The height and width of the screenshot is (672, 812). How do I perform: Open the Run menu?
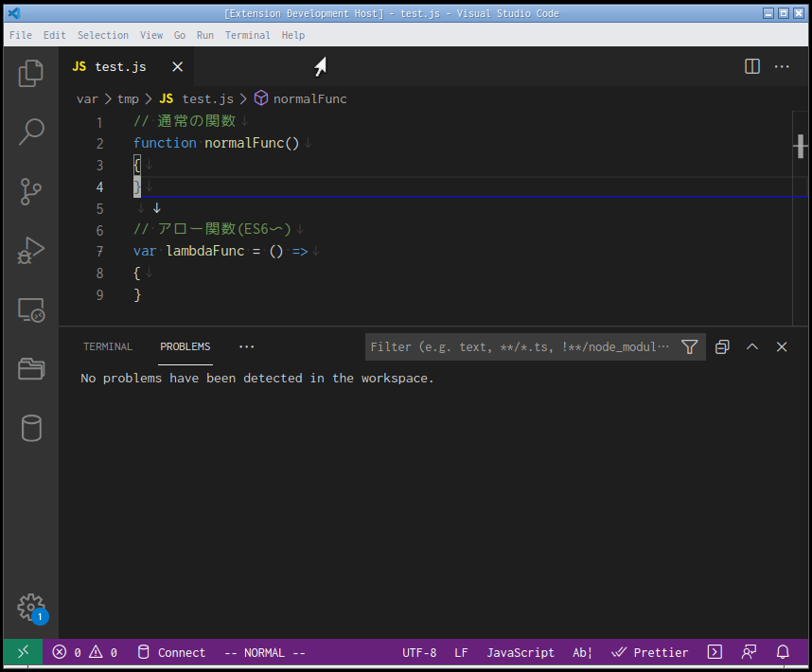[x=205, y=35]
